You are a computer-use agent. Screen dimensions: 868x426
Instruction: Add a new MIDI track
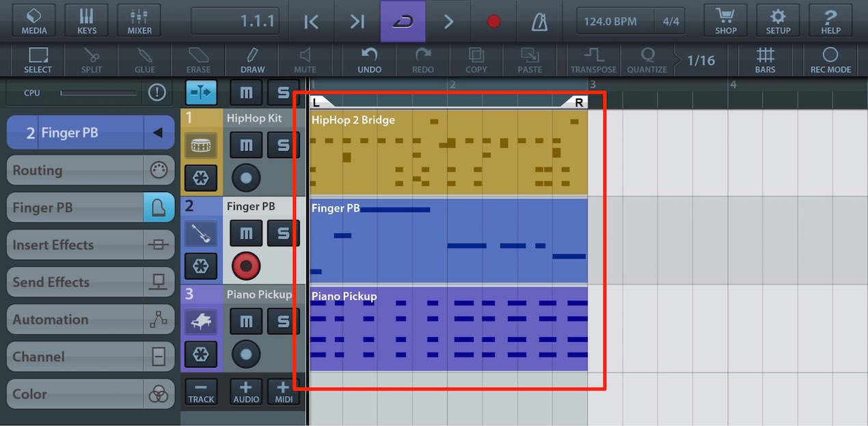[x=283, y=392]
